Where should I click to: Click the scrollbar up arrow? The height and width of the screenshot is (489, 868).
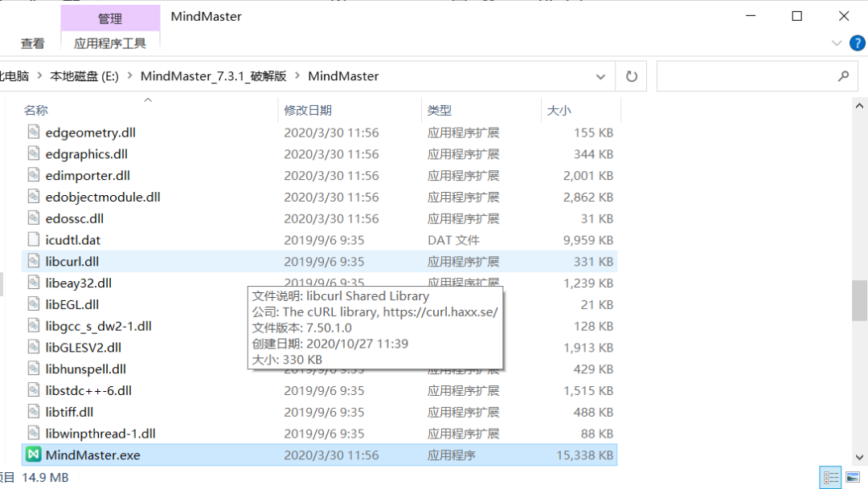(x=859, y=106)
